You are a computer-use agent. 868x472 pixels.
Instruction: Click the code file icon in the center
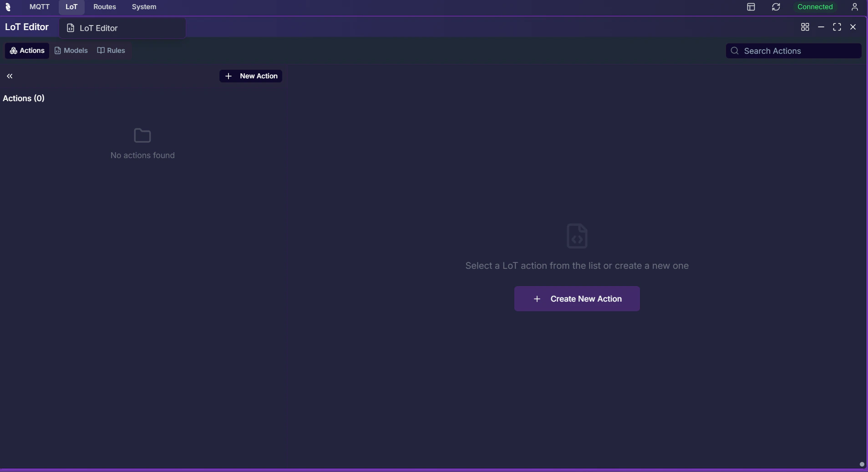pyautogui.click(x=577, y=236)
